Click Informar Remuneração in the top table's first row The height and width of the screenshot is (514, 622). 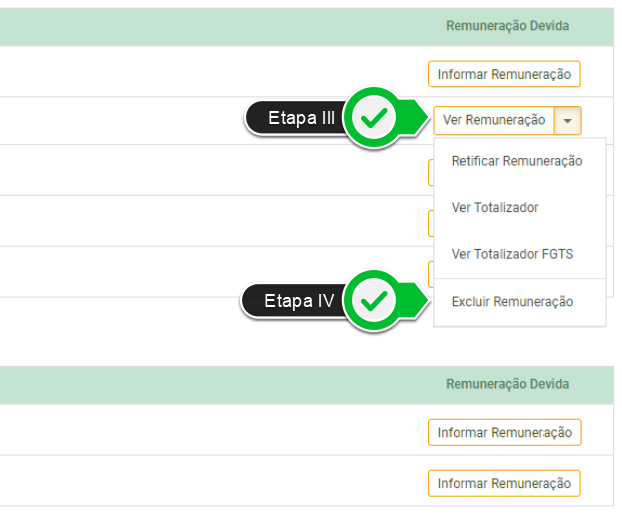point(504,74)
